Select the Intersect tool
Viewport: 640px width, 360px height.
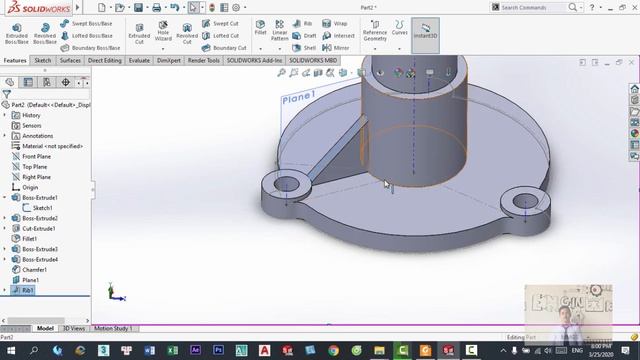[x=338, y=36]
